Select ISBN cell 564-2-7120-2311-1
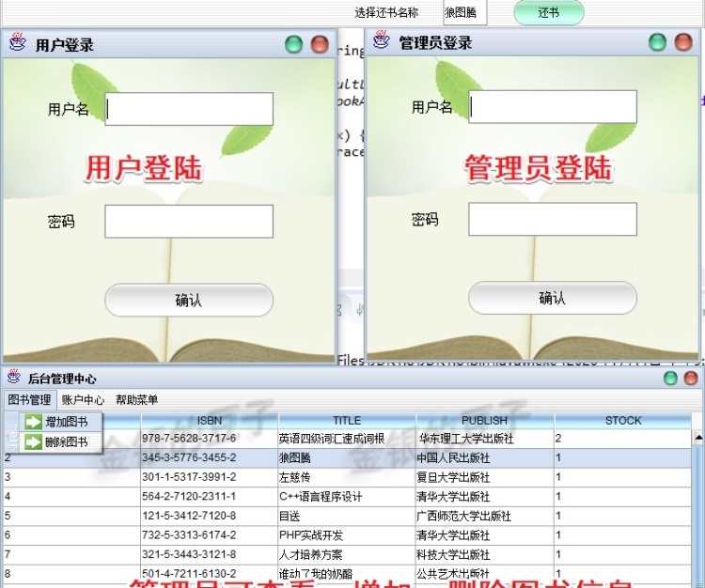The image size is (705, 588). click(210, 496)
